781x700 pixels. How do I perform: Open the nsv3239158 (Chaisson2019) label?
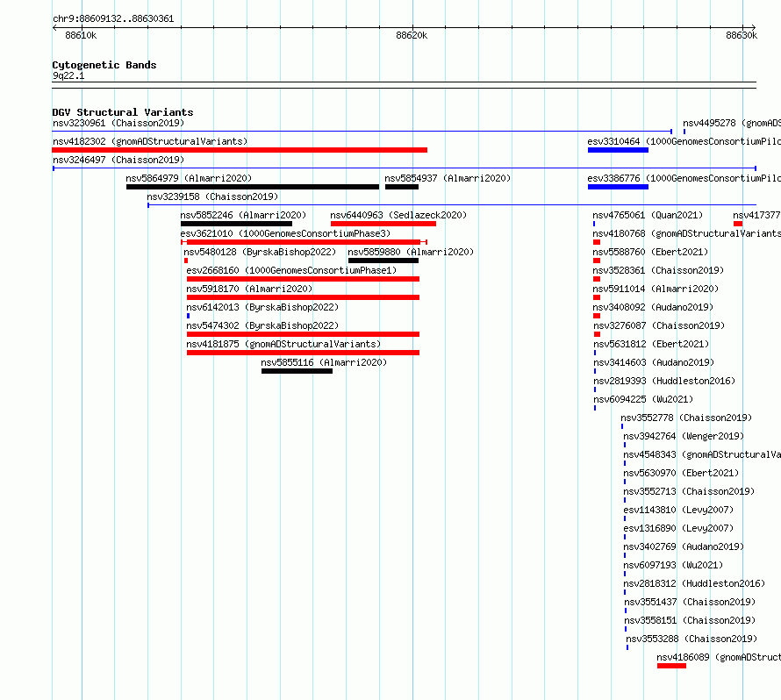pyautogui.click(x=212, y=196)
